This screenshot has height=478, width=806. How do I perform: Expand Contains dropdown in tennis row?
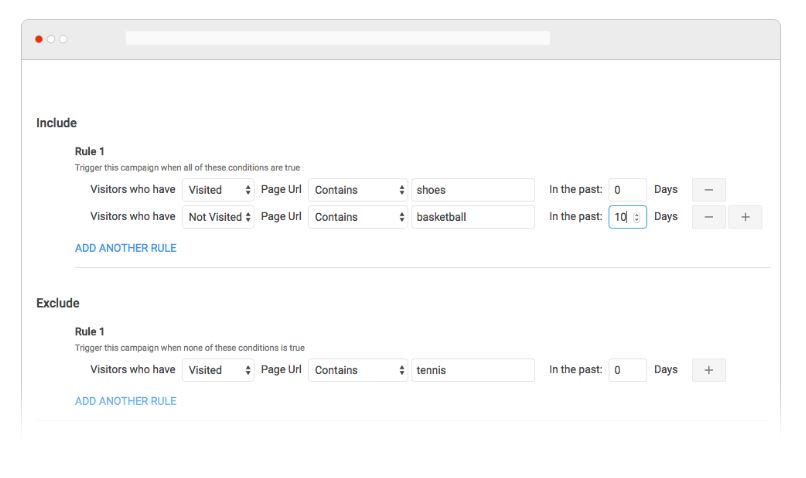point(358,370)
